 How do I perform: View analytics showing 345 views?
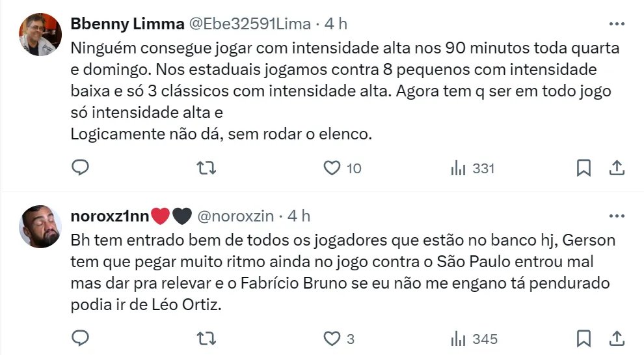click(459, 339)
